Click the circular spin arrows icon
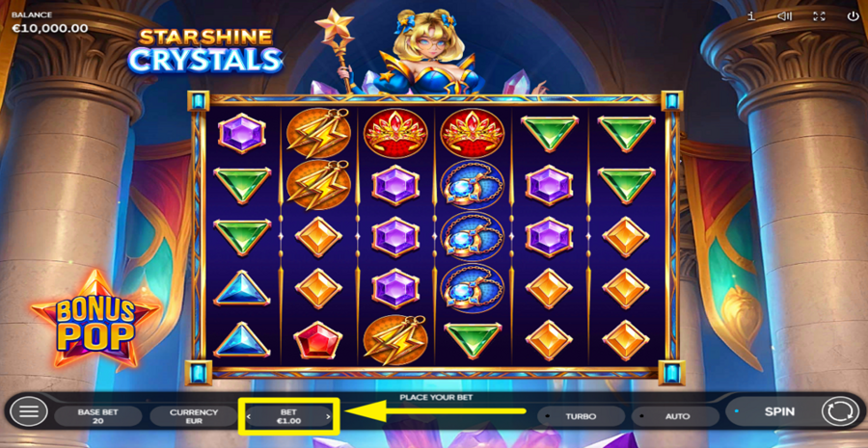Image resolution: width=868 pixels, height=448 pixels. click(839, 411)
